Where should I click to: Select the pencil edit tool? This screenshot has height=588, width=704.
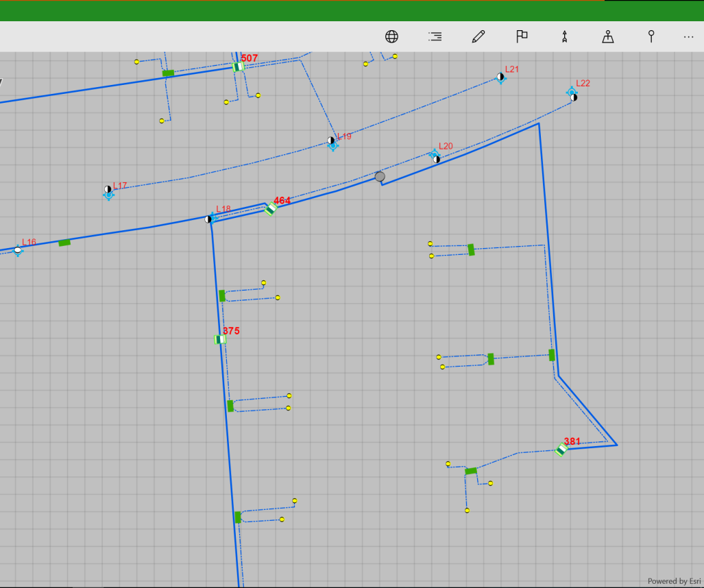point(478,36)
